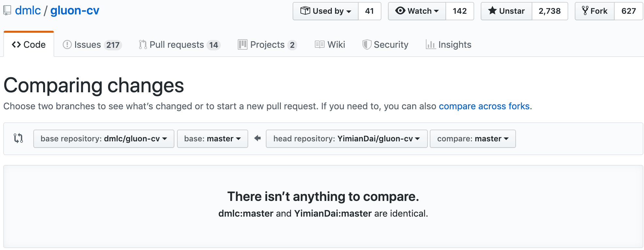Click the left arrow icon between base and head
The width and height of the screenshot is (644, 250).
click(x=257, y=138)
